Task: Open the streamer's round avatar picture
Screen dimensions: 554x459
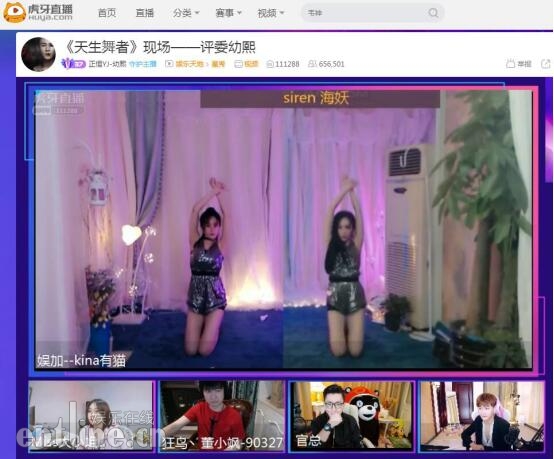Action: (39, 54)
